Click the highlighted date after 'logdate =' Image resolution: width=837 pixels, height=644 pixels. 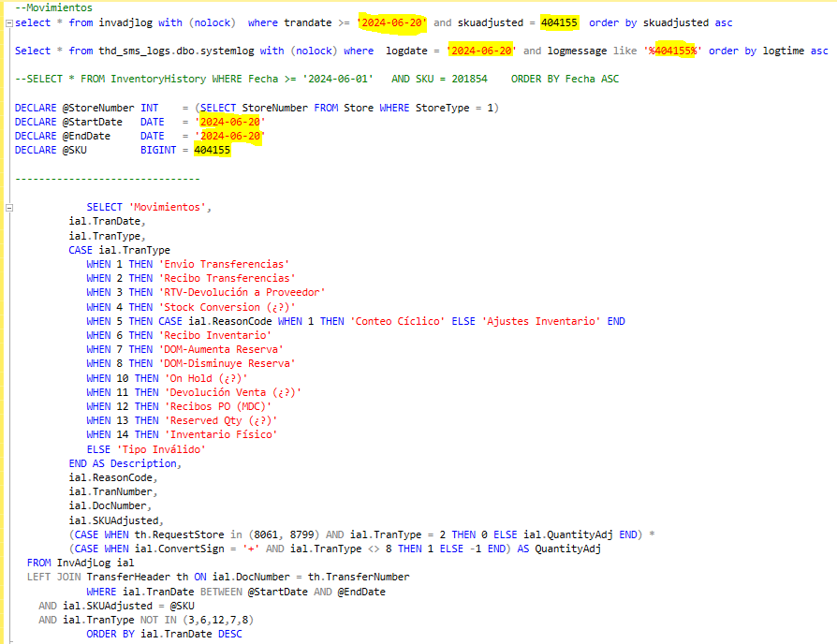(x=481, y=51)
